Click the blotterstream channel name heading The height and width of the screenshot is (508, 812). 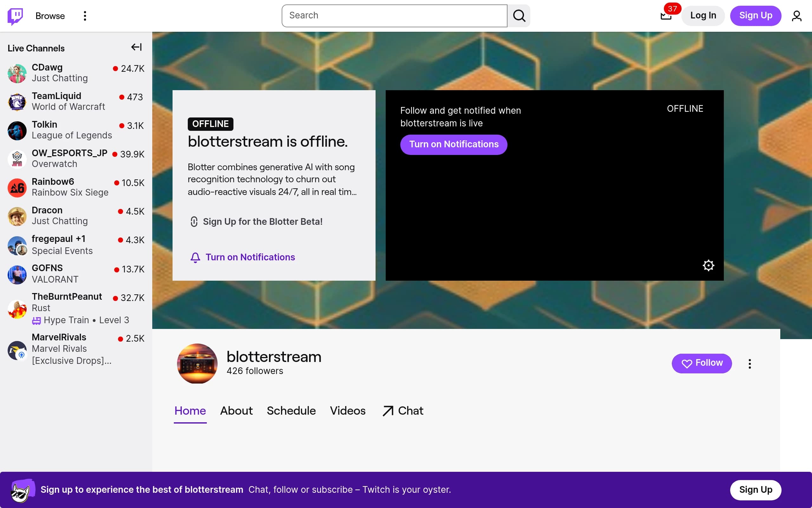pyautogui.click(x=274, y=357)
